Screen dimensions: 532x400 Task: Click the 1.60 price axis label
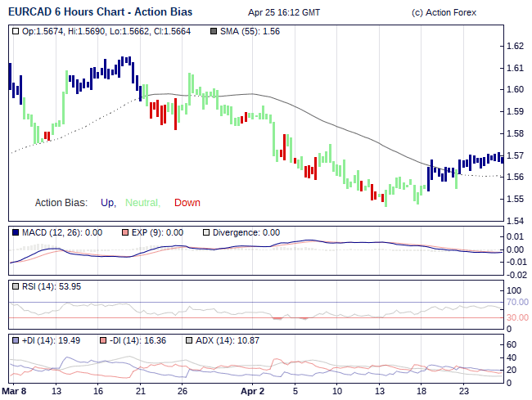[x=515, y=89]
